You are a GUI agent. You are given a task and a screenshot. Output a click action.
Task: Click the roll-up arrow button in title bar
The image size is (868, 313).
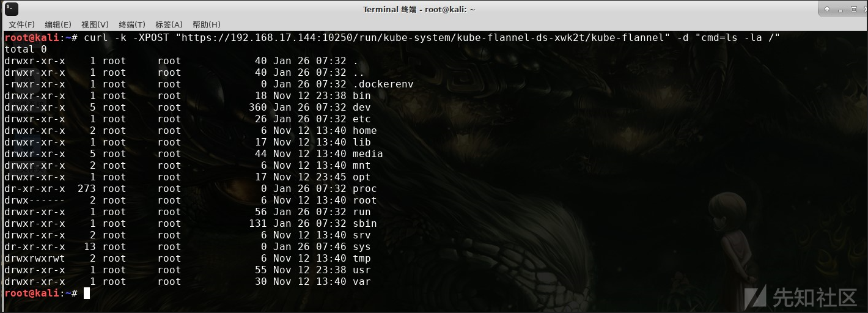click(827, 9)
